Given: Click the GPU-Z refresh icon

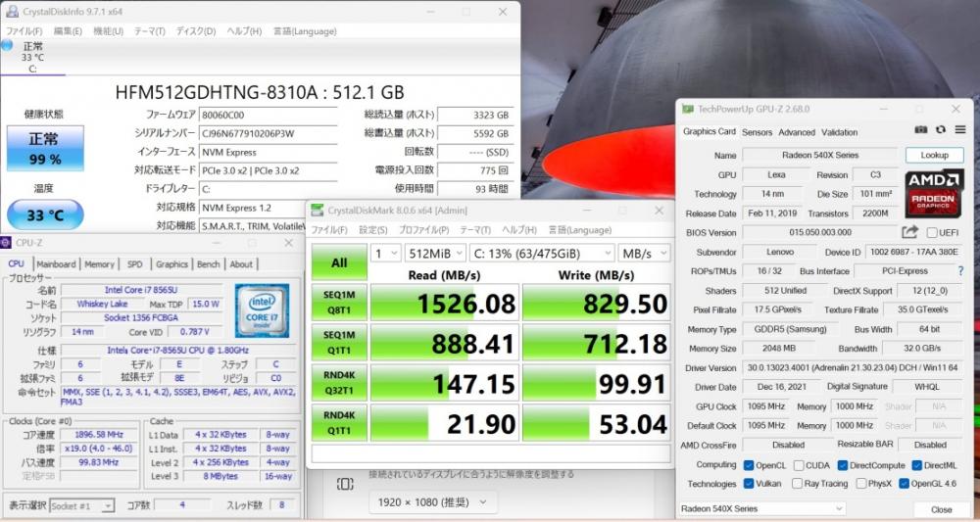Looking at the screenshot, I should (940, 129).
